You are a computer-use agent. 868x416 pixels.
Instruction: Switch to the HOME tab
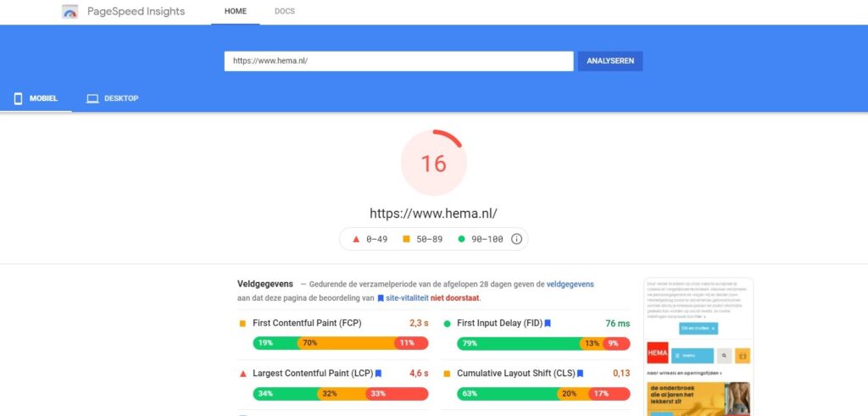(x=236, y=12)
